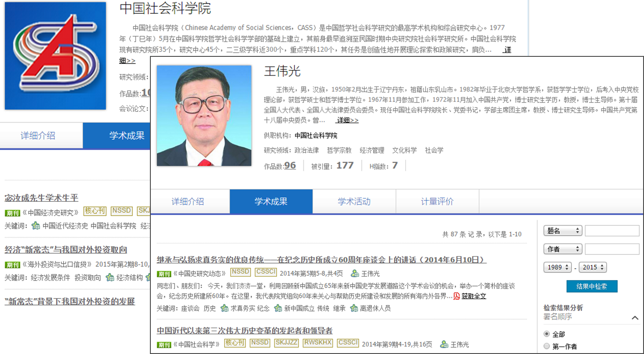Select the 第一作者 radio button
The height and width of the screenshot is (354, 644).
coord(546,346)
